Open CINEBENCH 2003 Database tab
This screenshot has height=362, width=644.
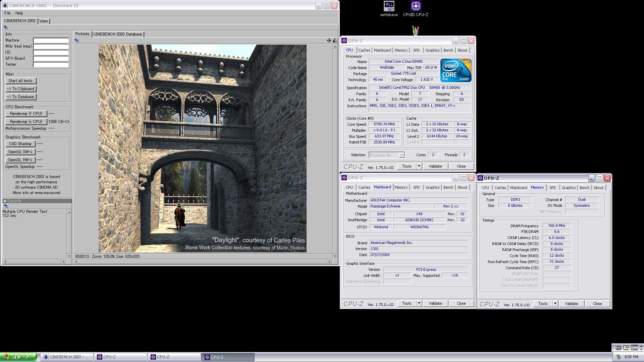[x=118, y=34]
